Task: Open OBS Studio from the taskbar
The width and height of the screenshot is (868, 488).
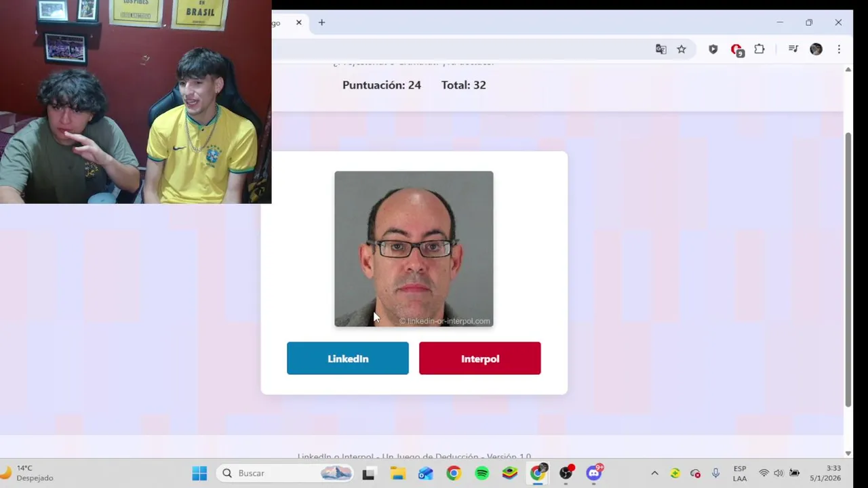Action: point(566,473)
